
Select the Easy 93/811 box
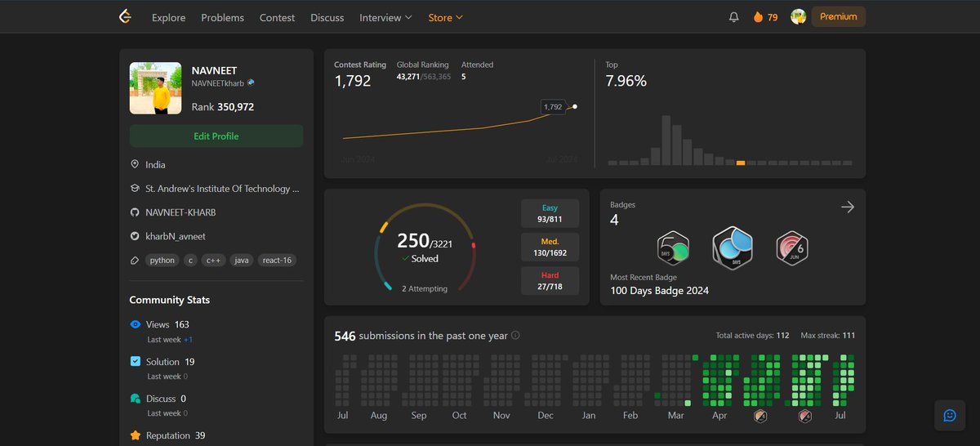click(550, 214)
